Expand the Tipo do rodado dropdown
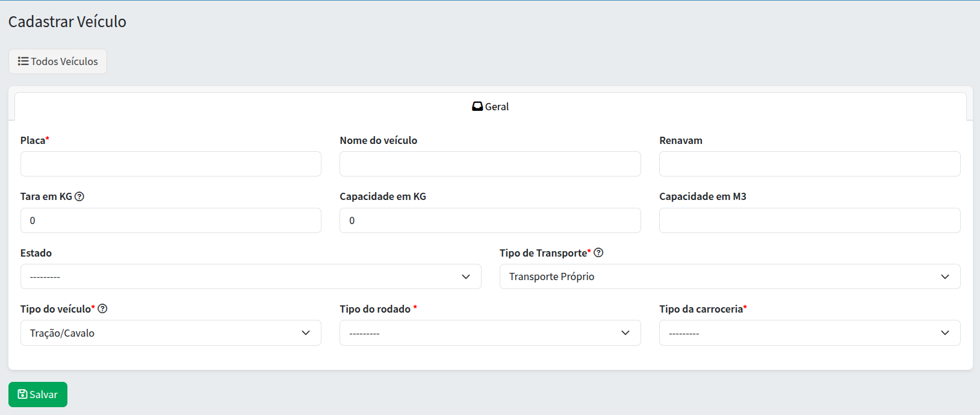 tap(490, 333)
